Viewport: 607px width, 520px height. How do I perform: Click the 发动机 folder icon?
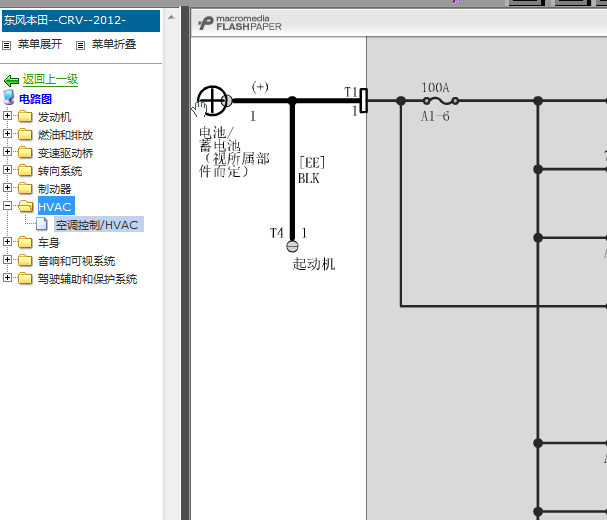click(25, 116)
